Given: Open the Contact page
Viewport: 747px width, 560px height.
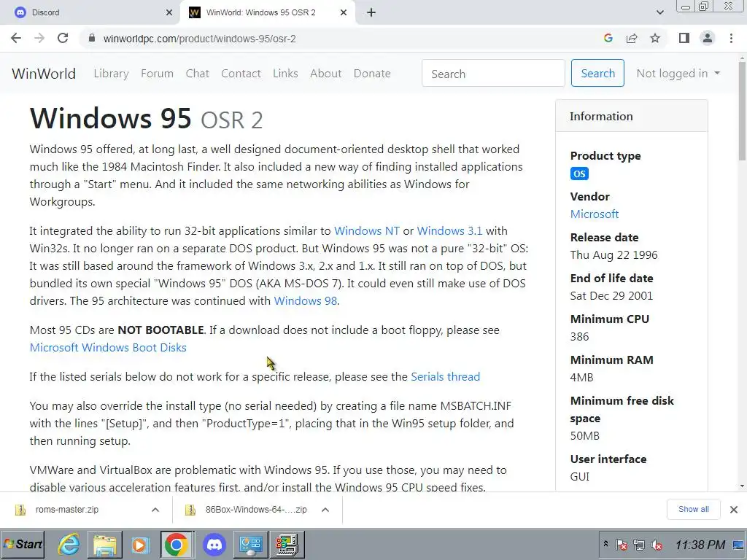Looking at the screenshot, I should point(241,74).
